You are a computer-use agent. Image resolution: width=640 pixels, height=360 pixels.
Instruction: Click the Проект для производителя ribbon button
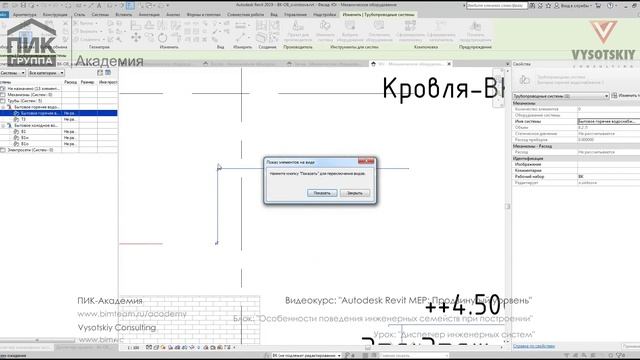pos(298,32)
